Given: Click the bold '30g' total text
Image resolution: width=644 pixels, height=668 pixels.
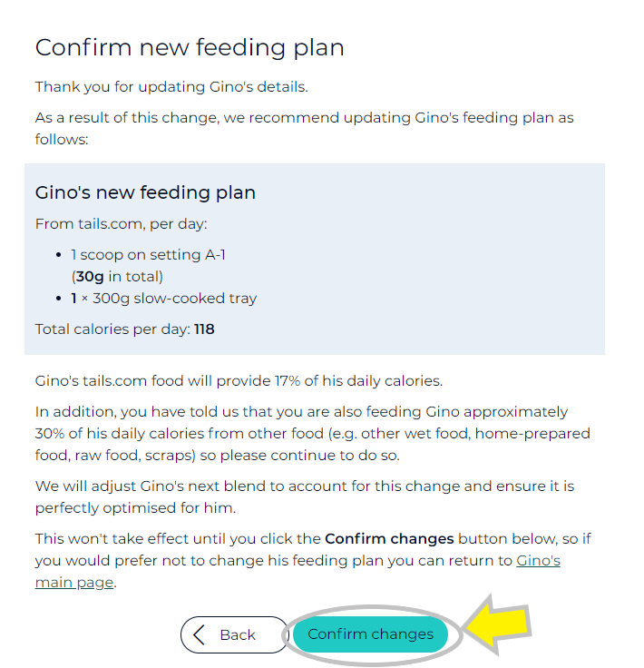Looking at the screenshot, I should [89, 277].
